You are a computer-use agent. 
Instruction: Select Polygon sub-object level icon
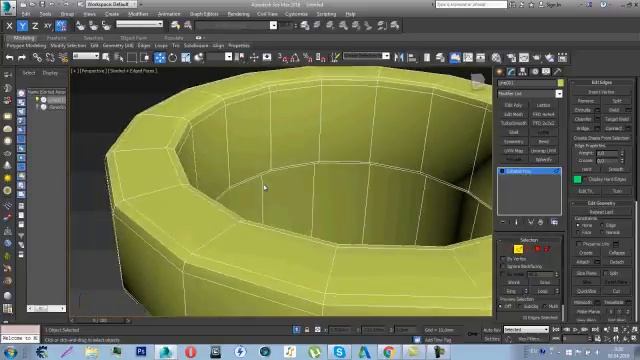point(538,249)
